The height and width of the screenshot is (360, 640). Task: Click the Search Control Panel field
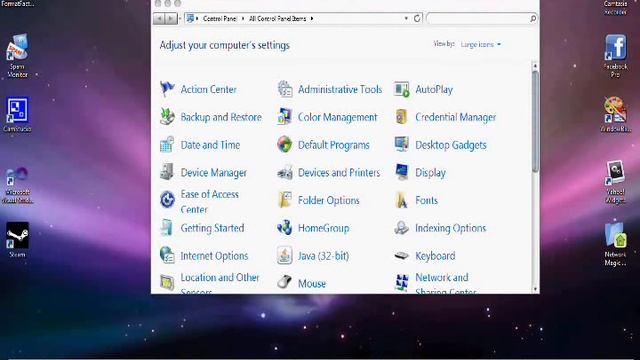[x=481, y=18]
